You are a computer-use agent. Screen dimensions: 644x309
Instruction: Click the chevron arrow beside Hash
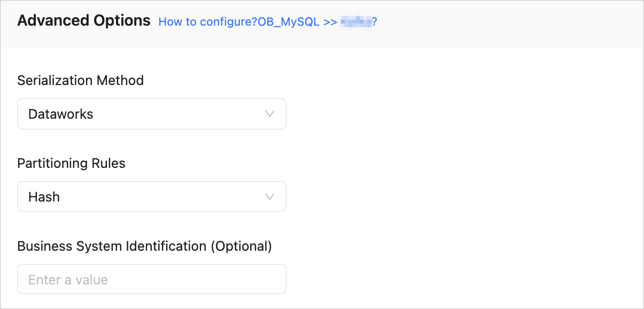point(270,197)
